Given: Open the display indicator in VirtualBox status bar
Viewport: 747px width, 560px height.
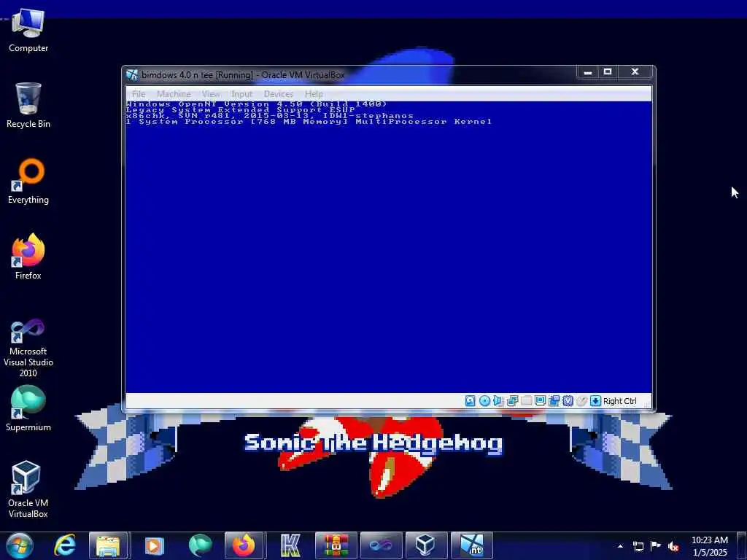Looking at the screenshot, I should click(x=540, y=401).
